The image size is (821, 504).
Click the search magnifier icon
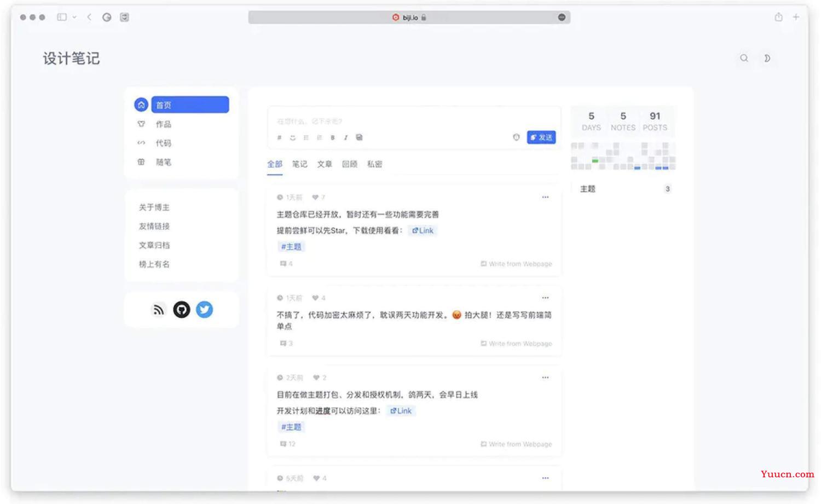(x=744, y=58)
